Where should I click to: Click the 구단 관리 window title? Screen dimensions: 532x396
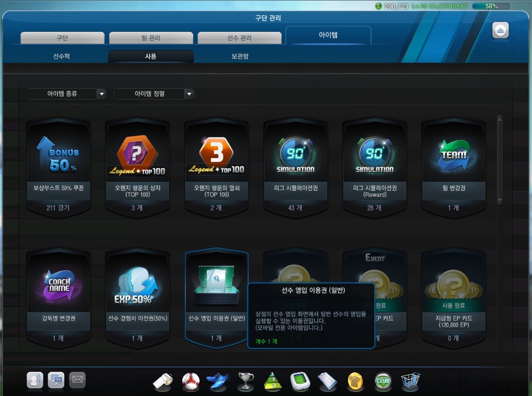pyautogui.click(x=268, y=18)
